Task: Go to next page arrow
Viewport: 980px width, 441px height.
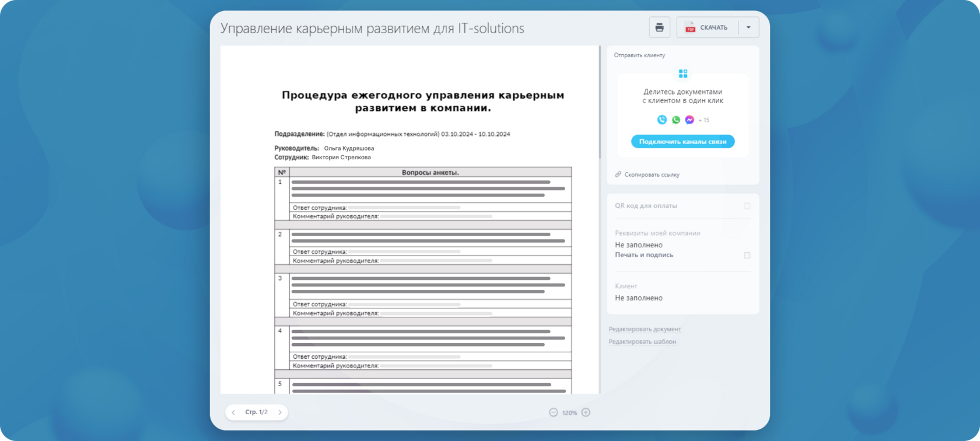Action: [280, 412]
